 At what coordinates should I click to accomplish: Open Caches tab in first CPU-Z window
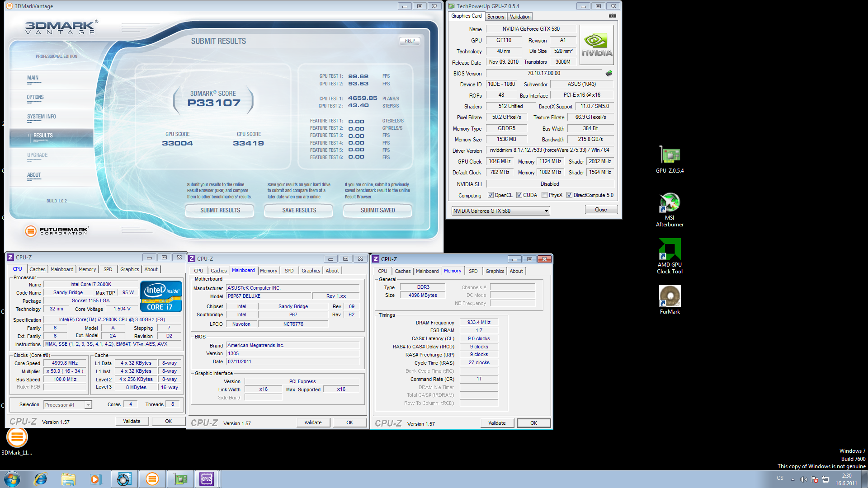37,269
